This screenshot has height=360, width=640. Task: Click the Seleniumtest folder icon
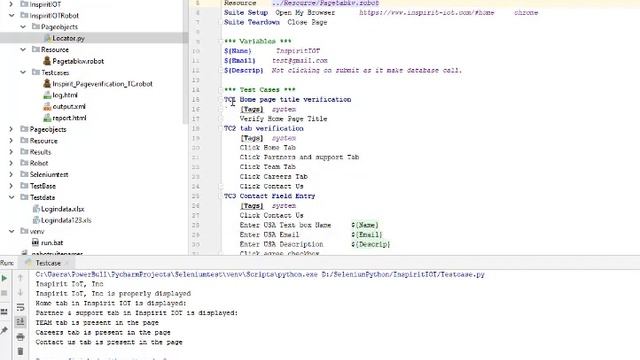pyautogui.click(x=24, y=174)
